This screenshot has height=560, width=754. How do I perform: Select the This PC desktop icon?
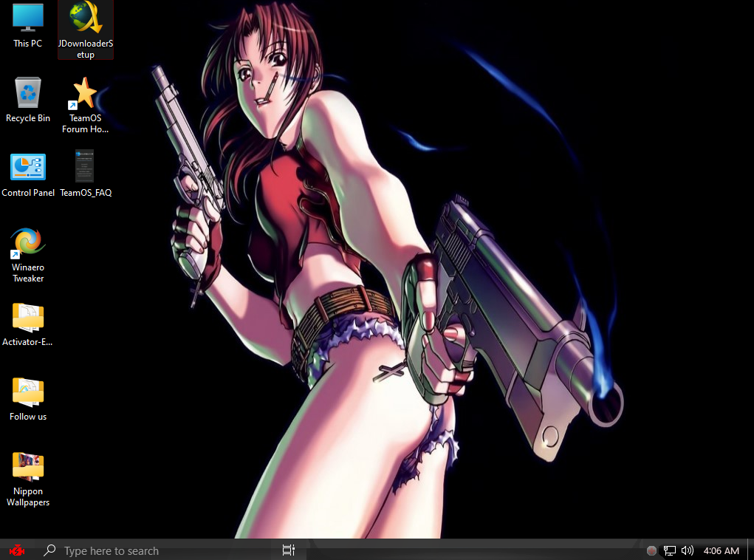[28, 17]
